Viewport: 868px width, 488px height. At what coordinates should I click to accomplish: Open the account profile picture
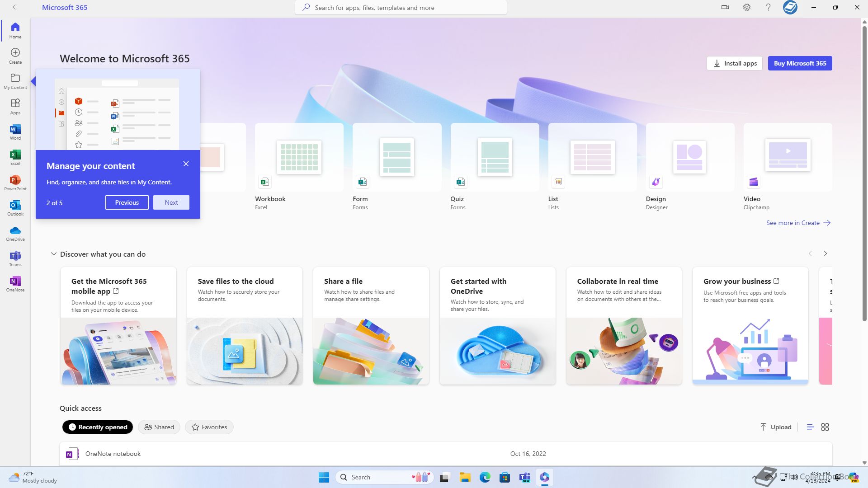(790, 7)
